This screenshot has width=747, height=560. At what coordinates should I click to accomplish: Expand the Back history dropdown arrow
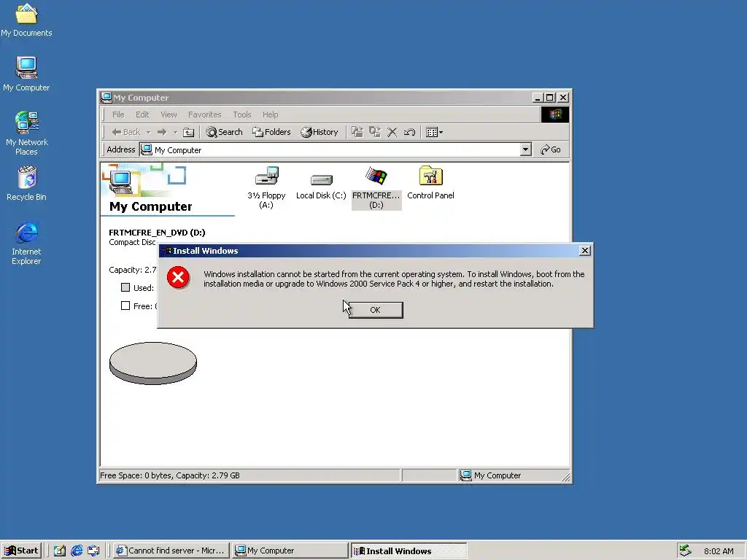click(x=148, y=132)
